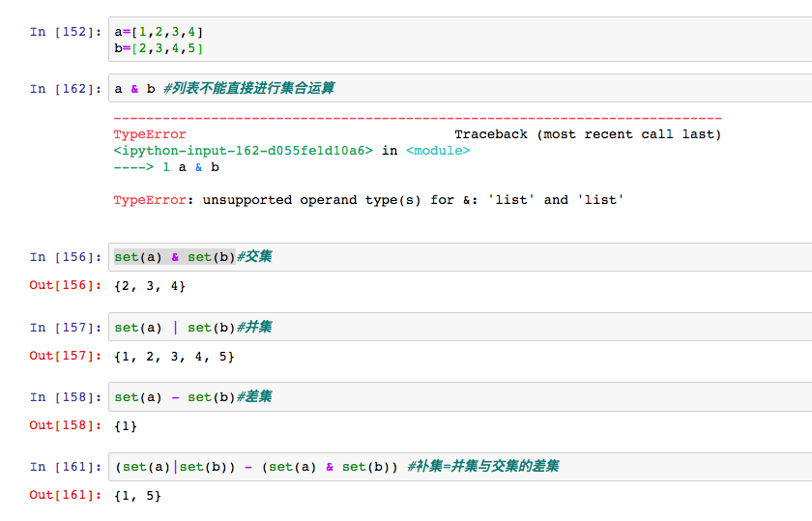Screen dimensions: 812x521
Task: Click the output value {2, 3, 4}
Action: [x=150, y=286]
